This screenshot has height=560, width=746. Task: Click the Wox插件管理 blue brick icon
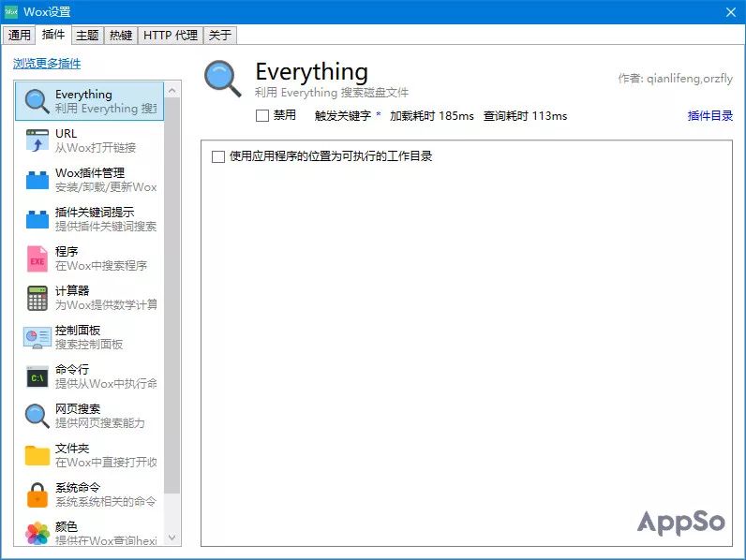tap(37, 180)
